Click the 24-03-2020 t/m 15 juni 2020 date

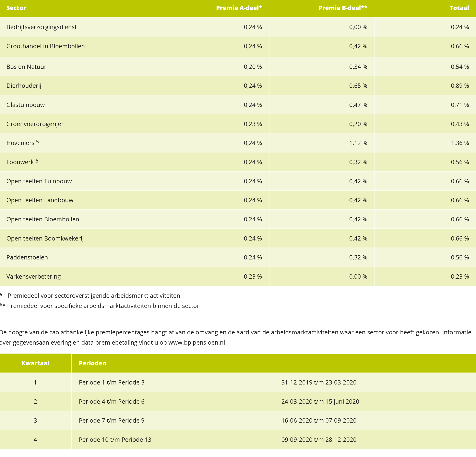320,402
